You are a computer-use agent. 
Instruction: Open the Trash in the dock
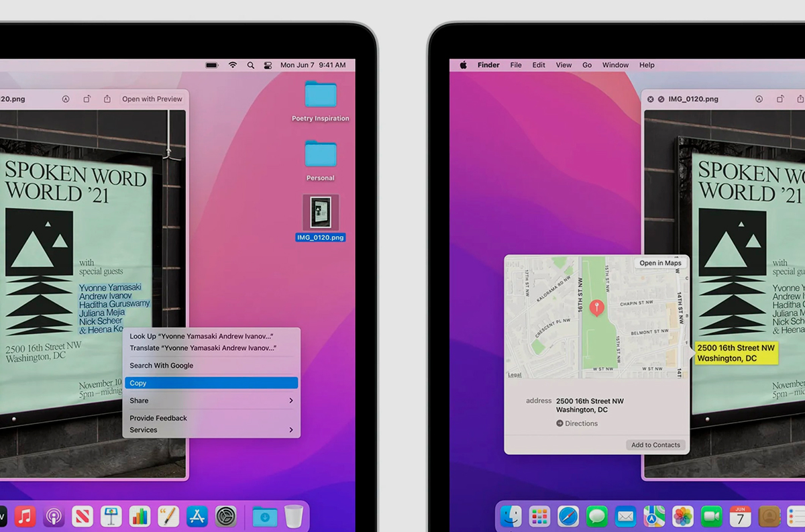(x=294, y=516)
